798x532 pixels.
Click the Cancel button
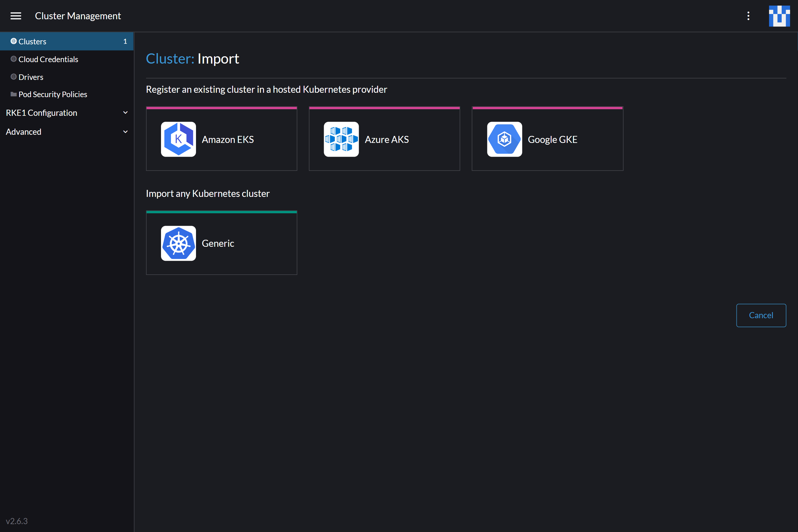click(761, 315)
